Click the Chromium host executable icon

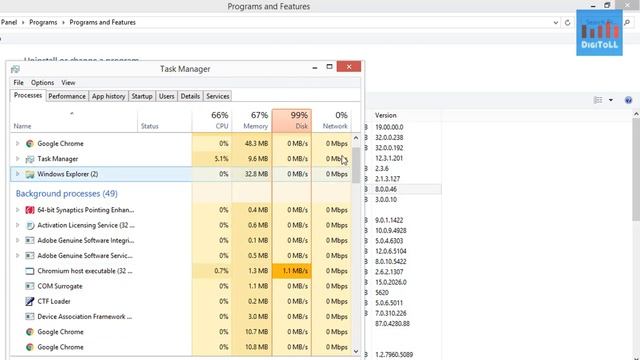pyautogui.click(x=29, y=271)
